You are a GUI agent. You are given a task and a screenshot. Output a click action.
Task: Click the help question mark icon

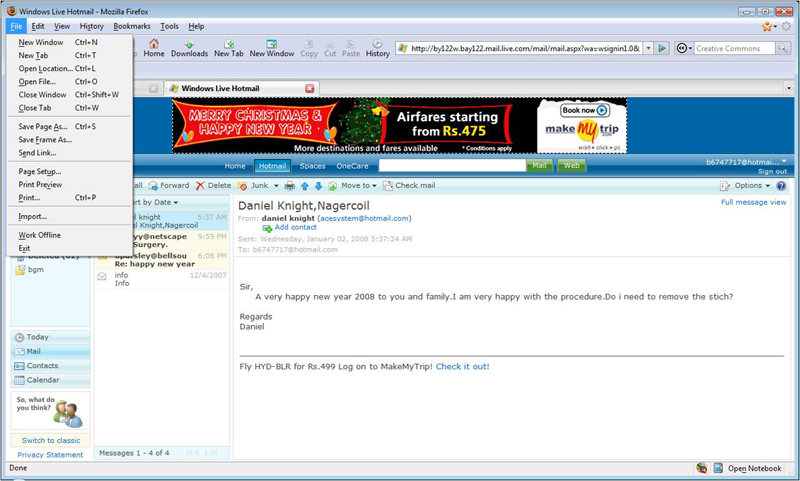click(x=781, y=186)
